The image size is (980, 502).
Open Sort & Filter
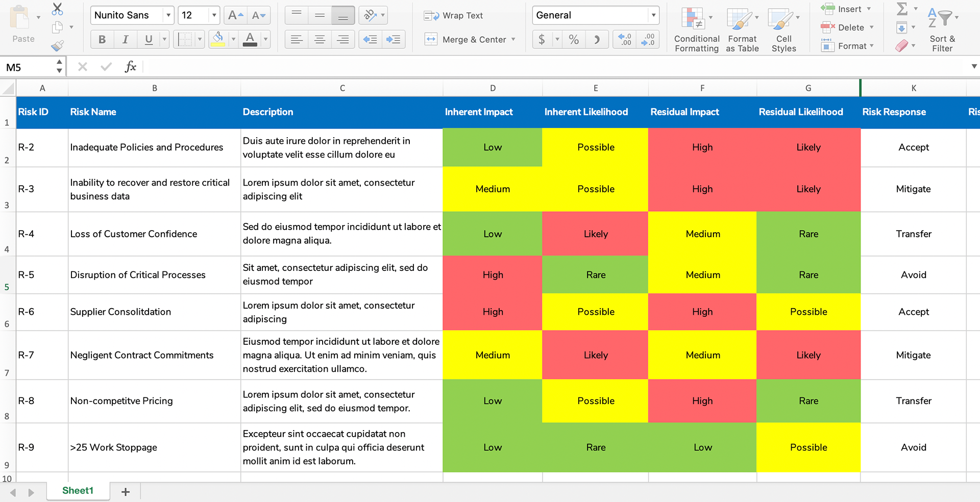point(942,30)
